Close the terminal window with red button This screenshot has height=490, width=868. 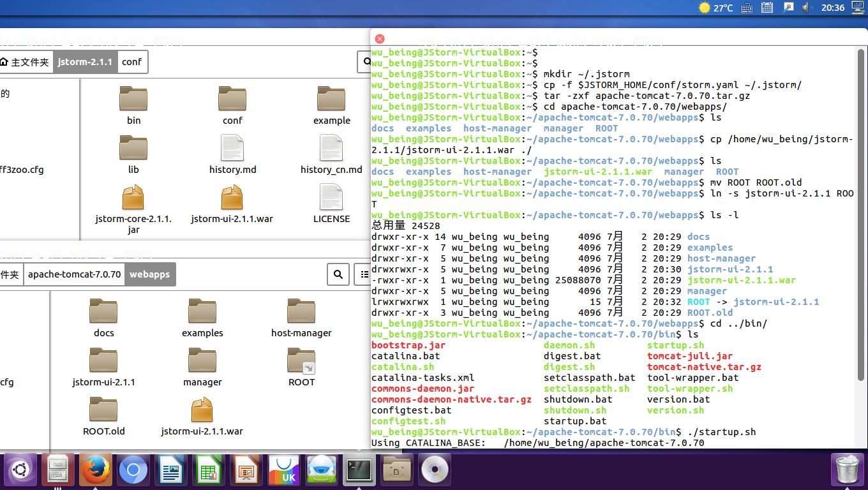point(380,39)
